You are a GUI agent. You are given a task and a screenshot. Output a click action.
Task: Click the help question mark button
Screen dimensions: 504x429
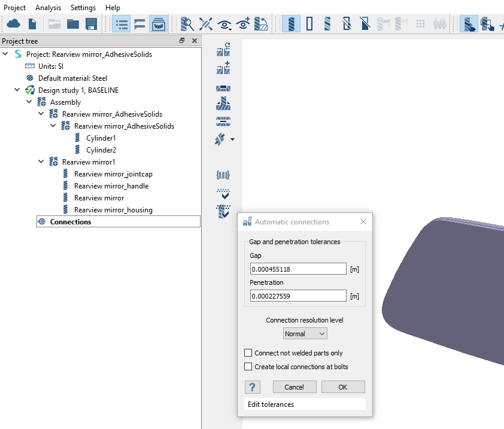point(253,387)
